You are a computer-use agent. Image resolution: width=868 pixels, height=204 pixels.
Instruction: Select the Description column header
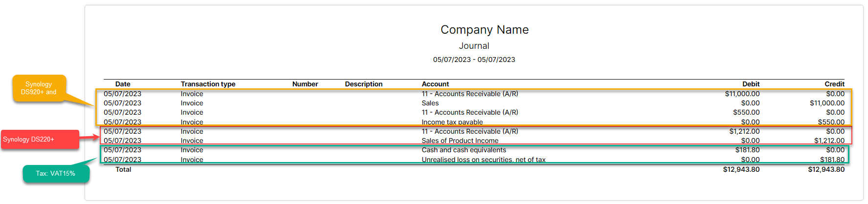(363, 84)
